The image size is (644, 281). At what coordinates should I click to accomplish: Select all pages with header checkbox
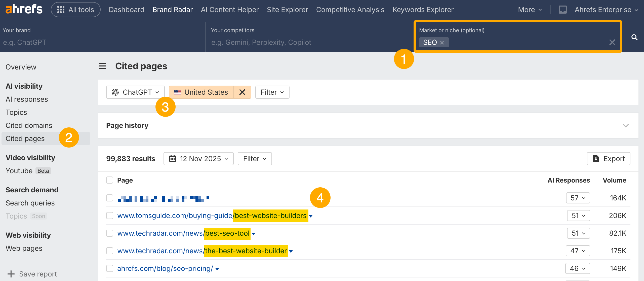click(x=110, y=180)
